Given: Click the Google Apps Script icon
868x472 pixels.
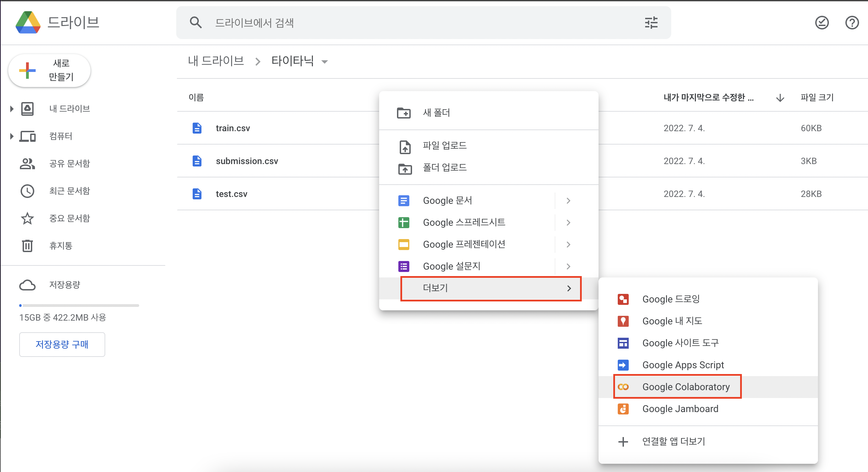Looking at the screenshot, I should (623, 365).
